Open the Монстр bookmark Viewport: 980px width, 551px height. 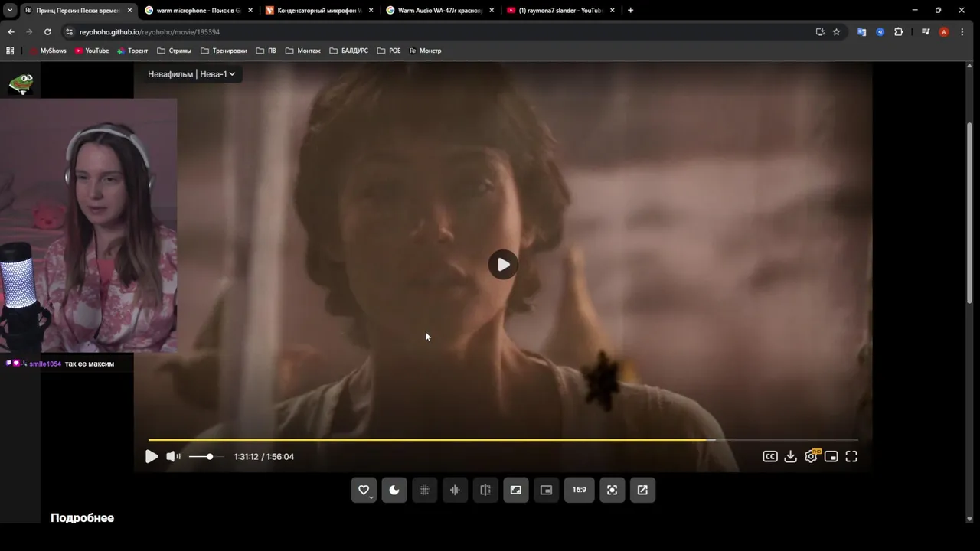pos(425,51)
